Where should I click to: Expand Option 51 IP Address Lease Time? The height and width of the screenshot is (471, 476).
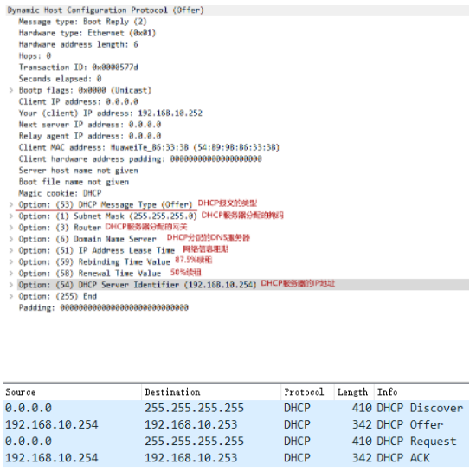[11, 250]
